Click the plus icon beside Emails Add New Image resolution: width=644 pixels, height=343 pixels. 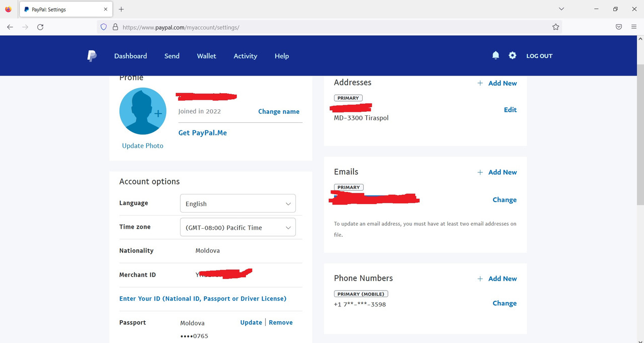tap(480, 172)
